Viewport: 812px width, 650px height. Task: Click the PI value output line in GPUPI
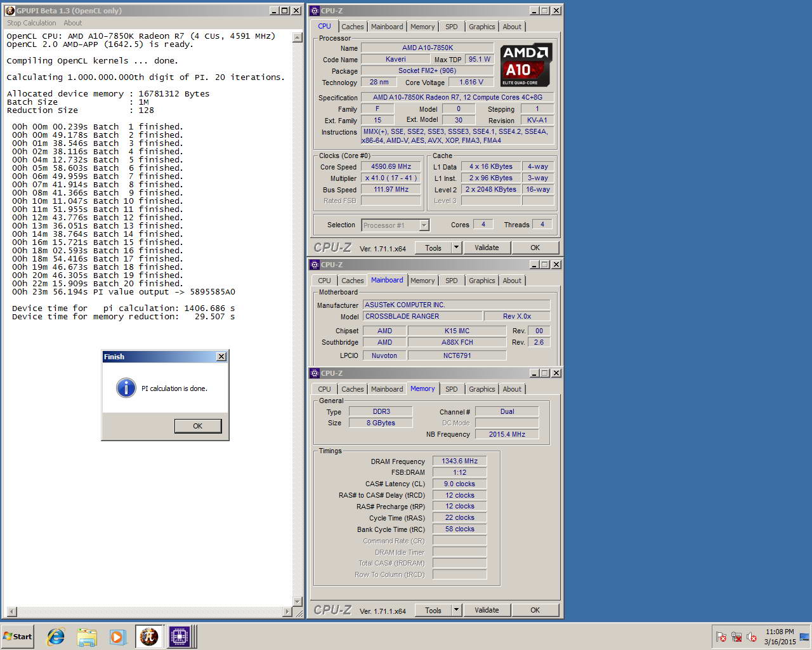point(124,292)
